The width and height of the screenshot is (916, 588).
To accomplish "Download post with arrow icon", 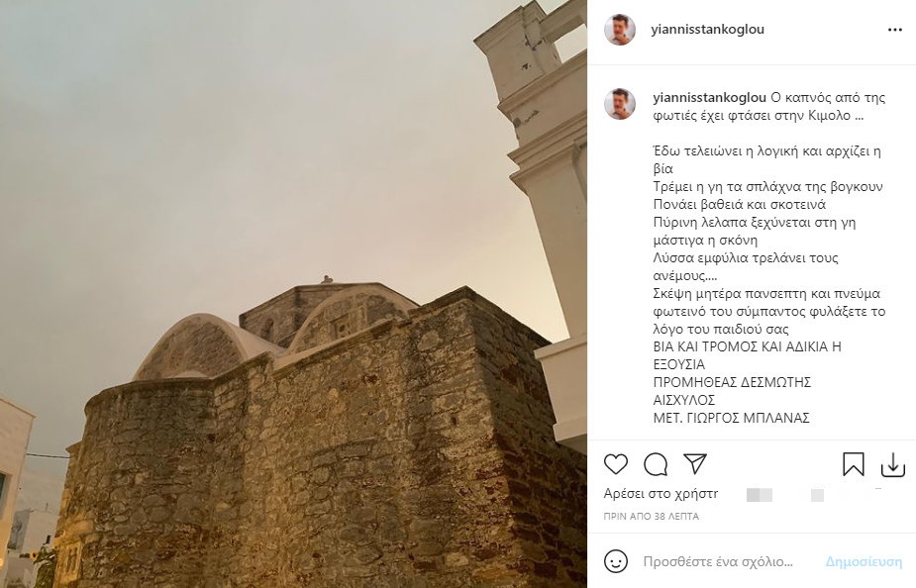I will 892,465.
